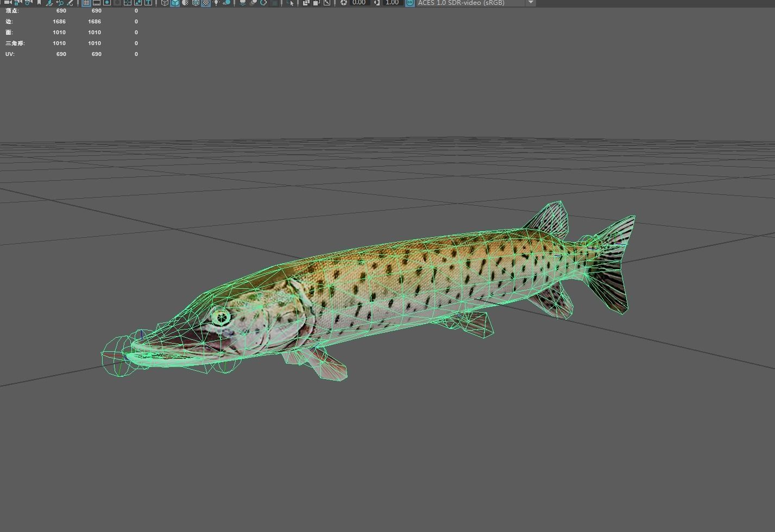Toggle the color management ON button
The width and height of the screenshot is (775, 532).
pyautogui.click(x=410, y=3)
